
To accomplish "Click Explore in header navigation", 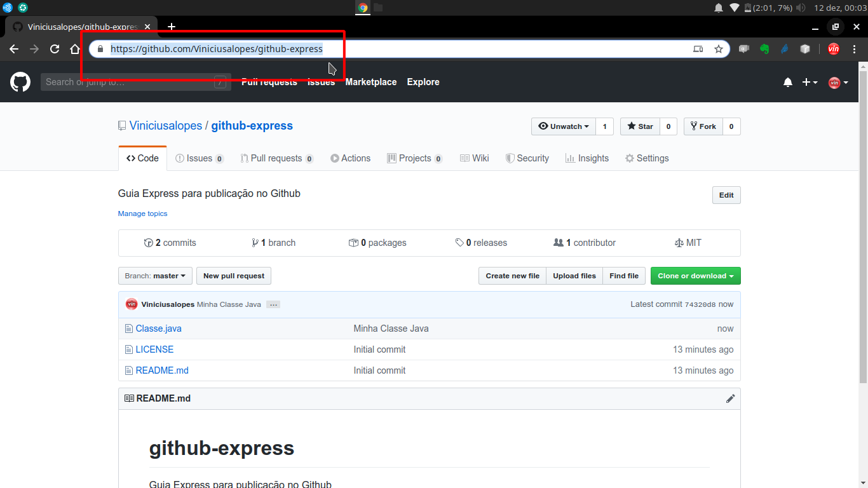I will 423,82.
